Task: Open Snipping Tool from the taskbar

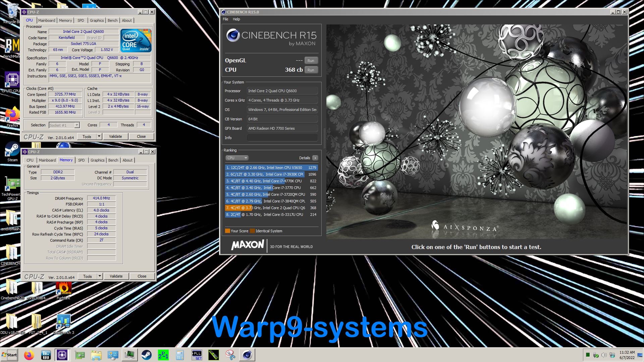Action: [x=230, y=355]
